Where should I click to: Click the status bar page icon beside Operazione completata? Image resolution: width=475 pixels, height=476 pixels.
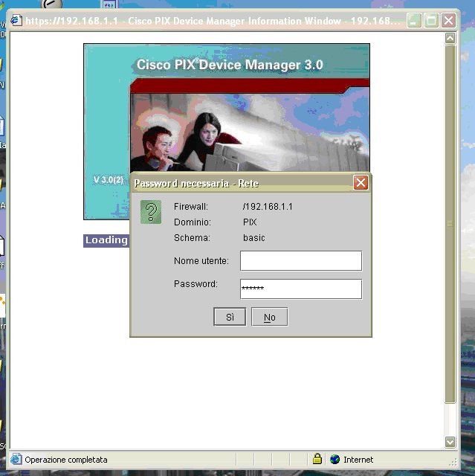[16, 460]
